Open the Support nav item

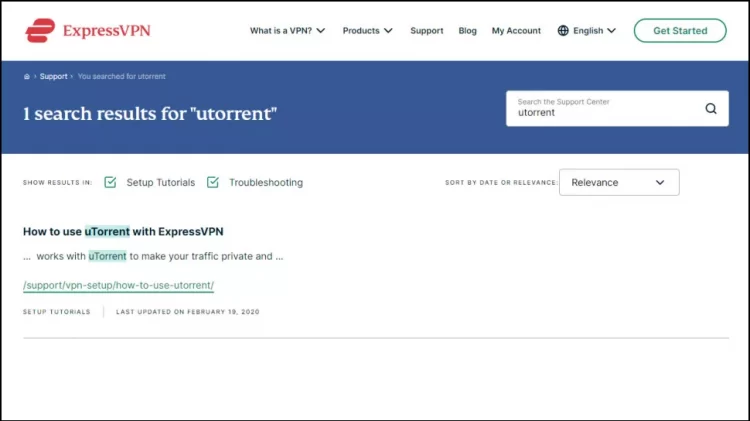click(x=427, y=31)
